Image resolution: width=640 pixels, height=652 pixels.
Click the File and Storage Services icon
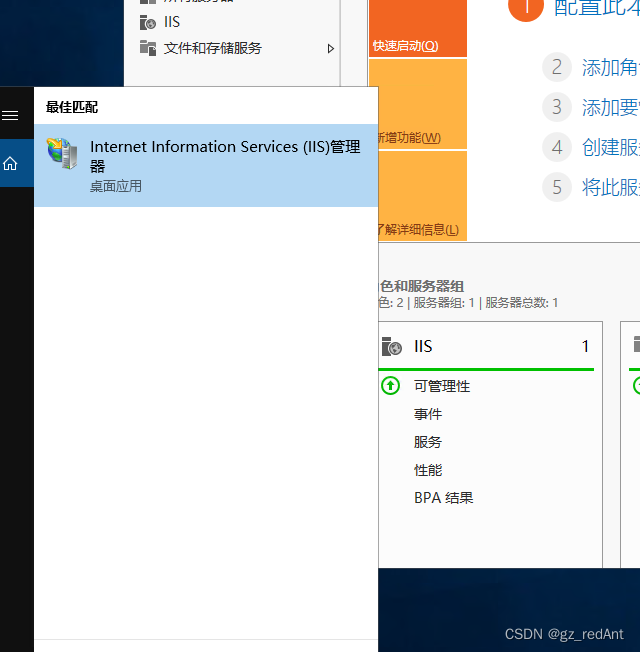pyautogui.click(x=148, y=48)
